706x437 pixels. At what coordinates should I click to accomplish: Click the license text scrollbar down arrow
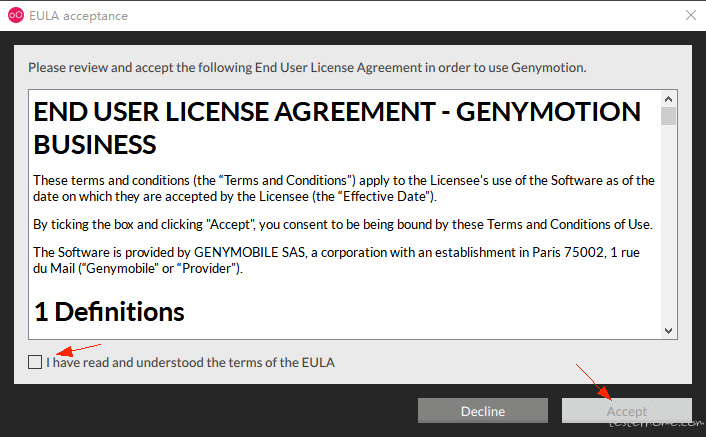pos(668,331)
